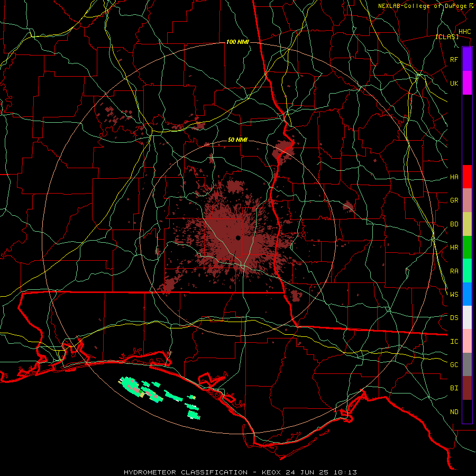Click the yellow BD legend swatch
Screen dimensions: 476x476
[x=467, y=224]
